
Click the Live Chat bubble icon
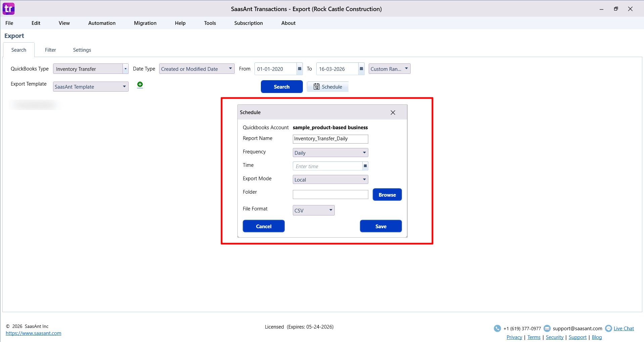(x=608, y=328)
